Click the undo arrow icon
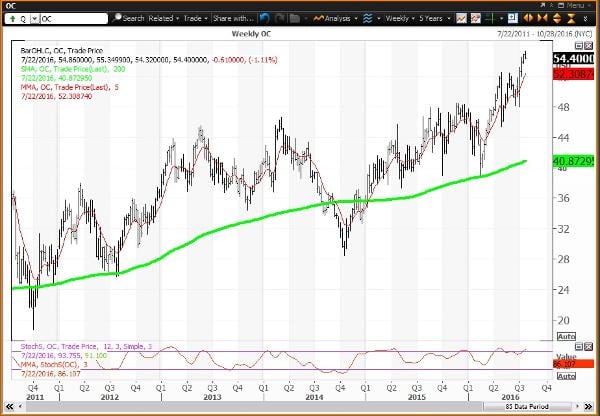Viewport: 600px width, 416px height. [x=263, y=18]
